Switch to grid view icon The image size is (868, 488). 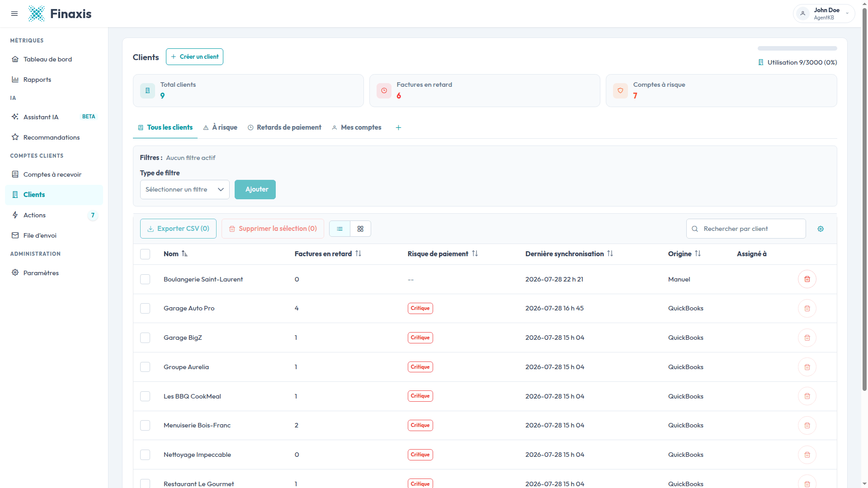pos(360,229)
